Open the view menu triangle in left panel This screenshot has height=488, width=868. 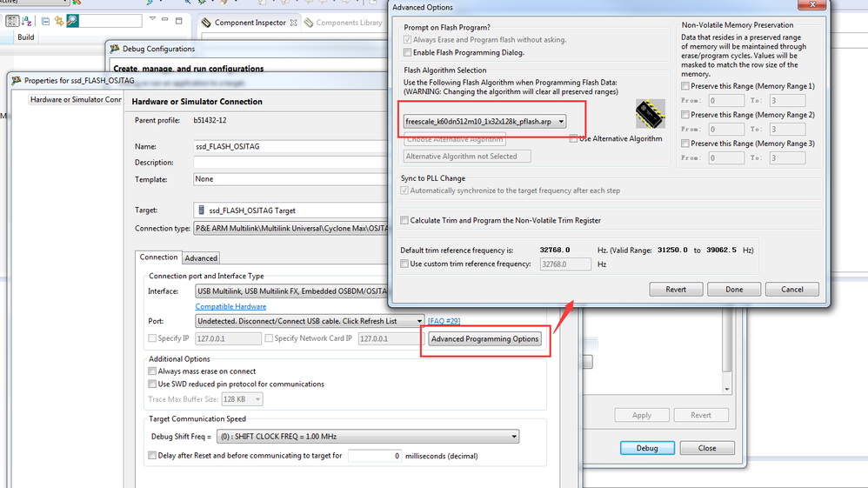(152, 19)
